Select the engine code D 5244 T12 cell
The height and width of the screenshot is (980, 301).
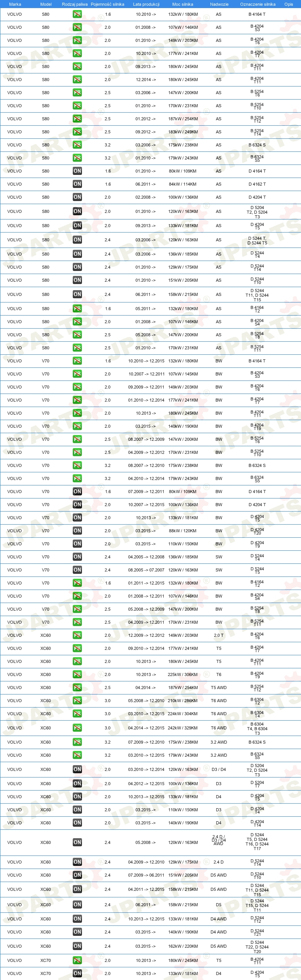point(257,919)
